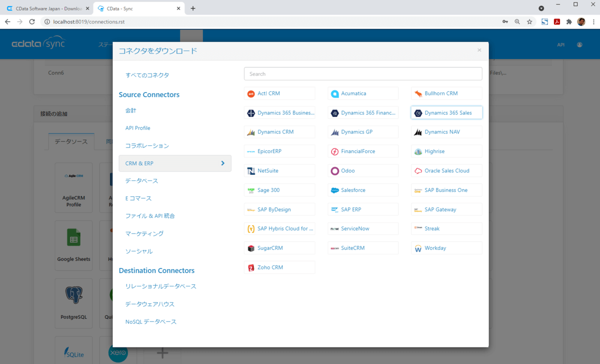Bookmark this page with star icon

529,22
